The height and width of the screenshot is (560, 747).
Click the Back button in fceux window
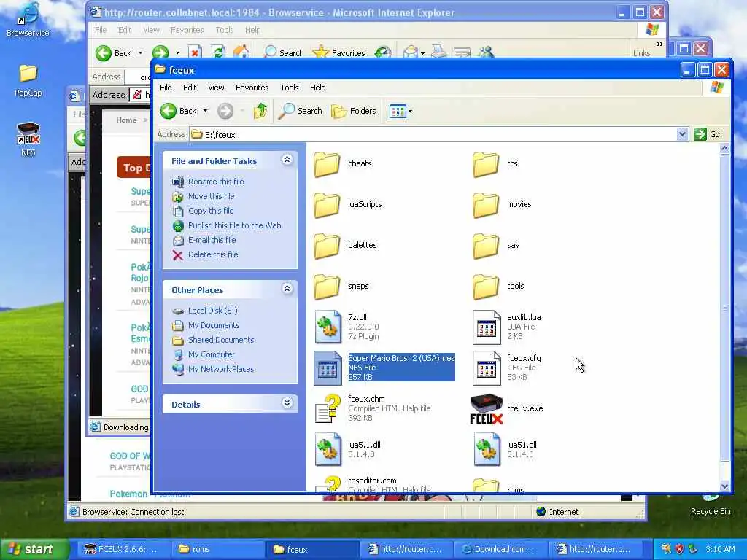coord(178,111)
